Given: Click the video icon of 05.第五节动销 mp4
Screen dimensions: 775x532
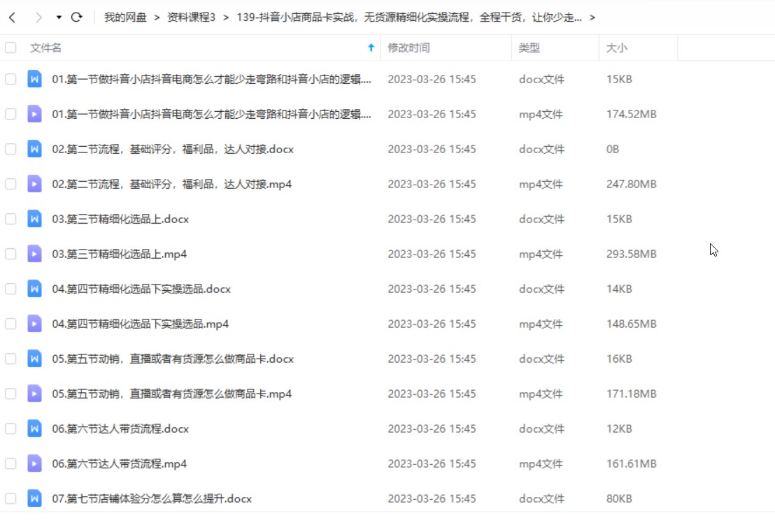Looking at the screenshot, I should point(34,394).
